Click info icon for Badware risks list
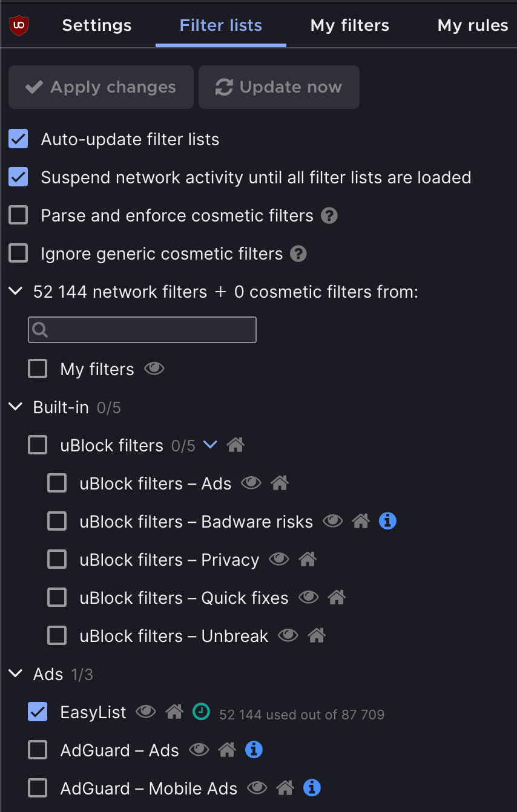The height and width of the screenshot is (812, 517). 387,521
